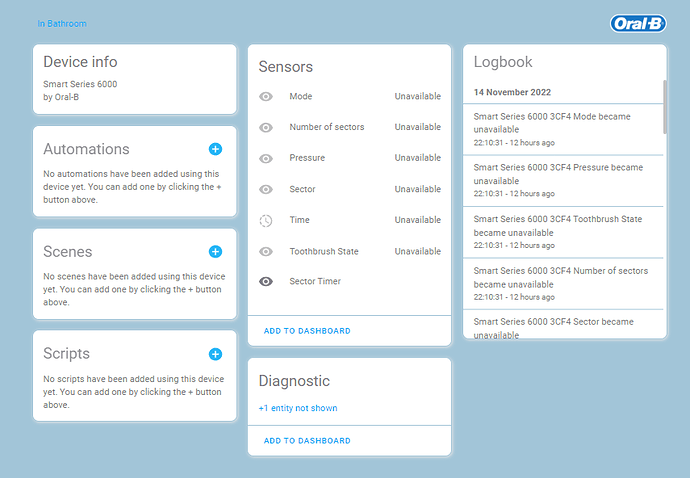This screenshot has height=478, width=690.
Task: Click the eye icon beside Sector sensor
Action: tap(266, 189)
